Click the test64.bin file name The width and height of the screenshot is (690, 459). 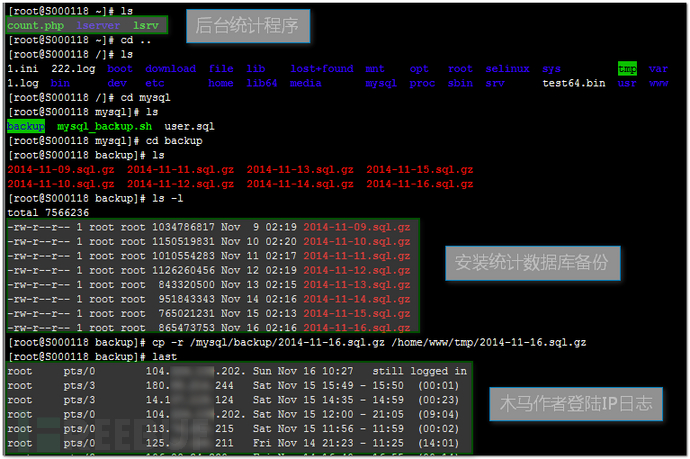pyautogui.click(x=574, y=83)
